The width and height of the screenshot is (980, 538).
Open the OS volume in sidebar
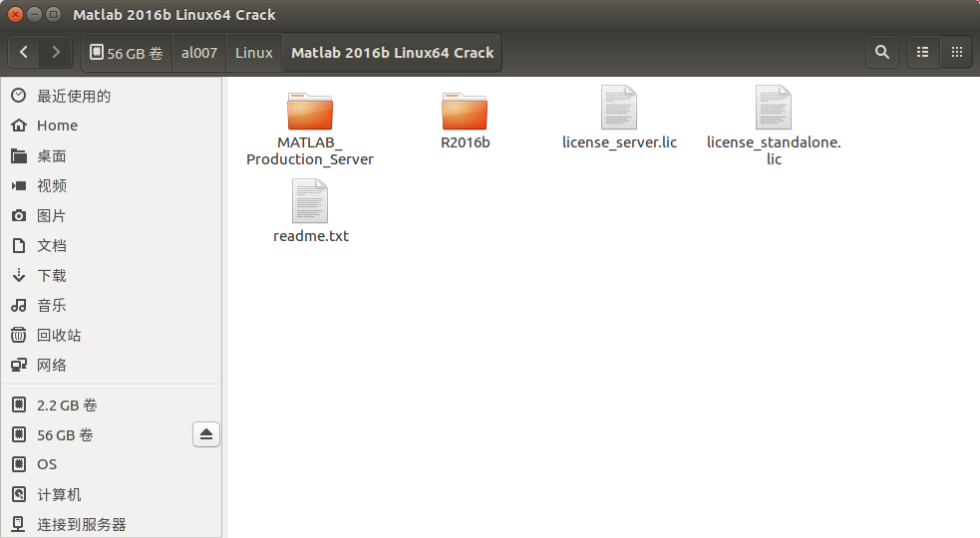coord(112,464)
